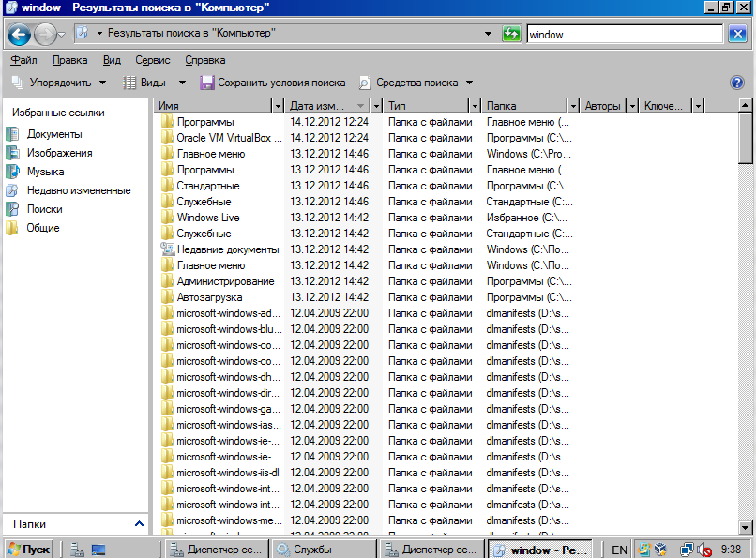Collapse the Папки panel chevron
Viewport: 756px width, 558px height.
140,522
